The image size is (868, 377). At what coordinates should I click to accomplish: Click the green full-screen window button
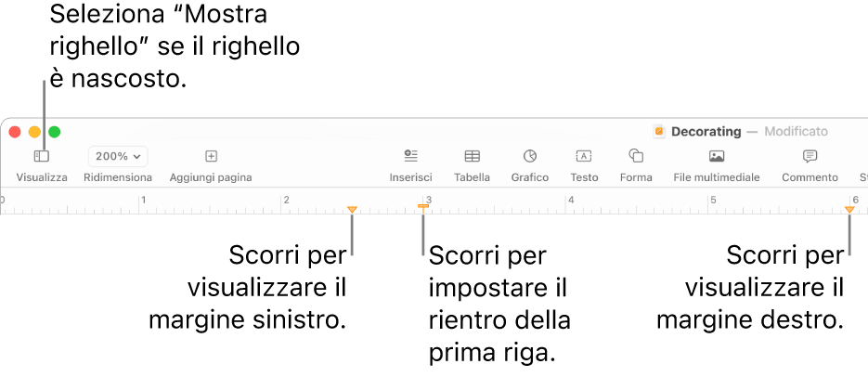point(55,132)
